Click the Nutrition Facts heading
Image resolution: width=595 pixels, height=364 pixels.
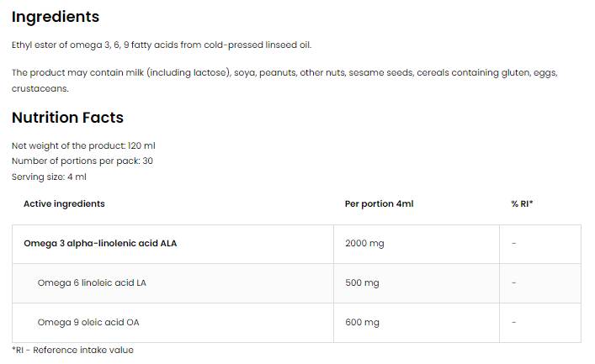pos(67,118)
